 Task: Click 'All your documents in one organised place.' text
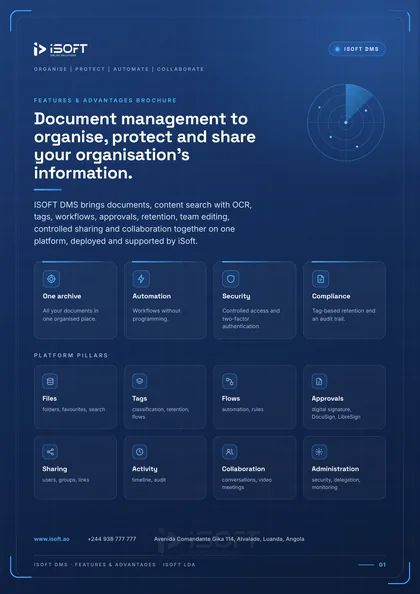tap(70, 315)
